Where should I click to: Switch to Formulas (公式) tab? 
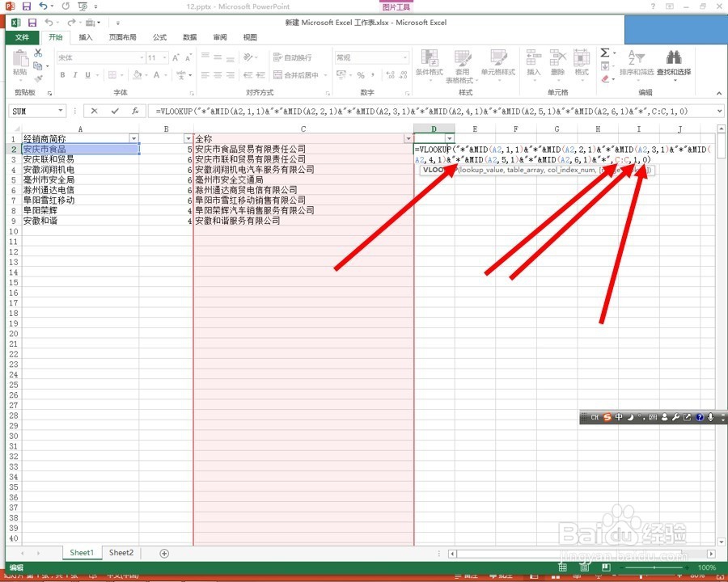pyautogui.click(x=159, y=37)
